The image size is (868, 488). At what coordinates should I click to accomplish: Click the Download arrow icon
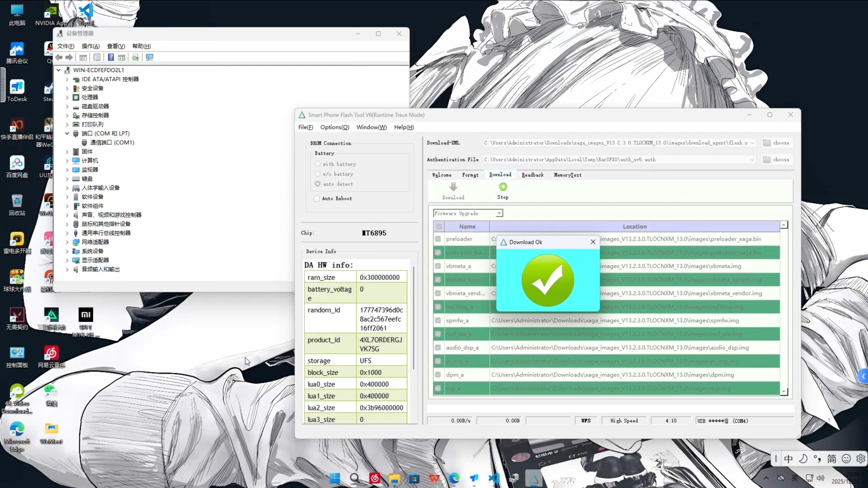point(453,187)
